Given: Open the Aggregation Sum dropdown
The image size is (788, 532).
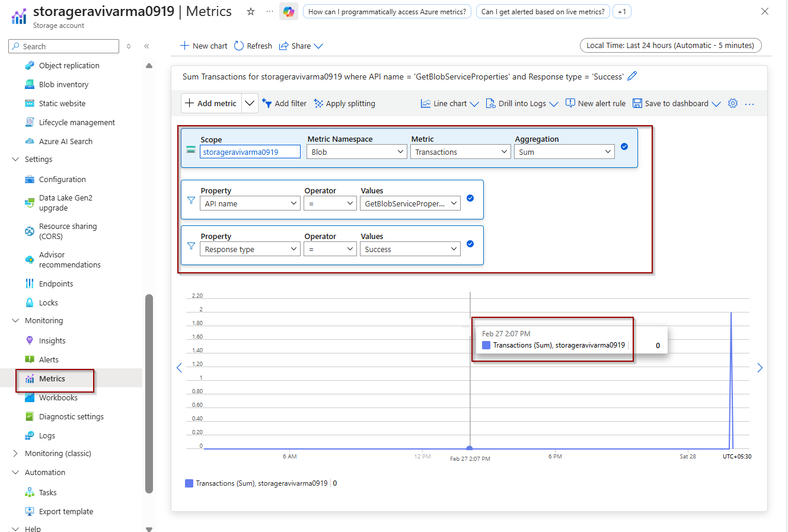Looking at the screenshot, I should 564,152.
